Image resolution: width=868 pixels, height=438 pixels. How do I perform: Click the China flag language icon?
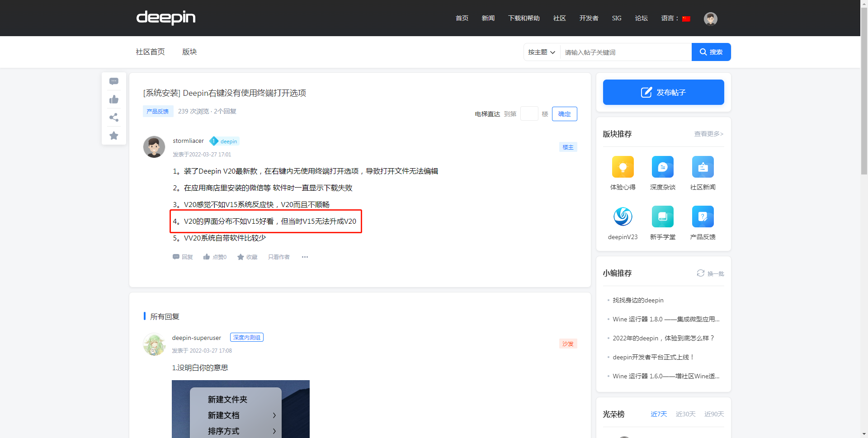click(686, 19)
